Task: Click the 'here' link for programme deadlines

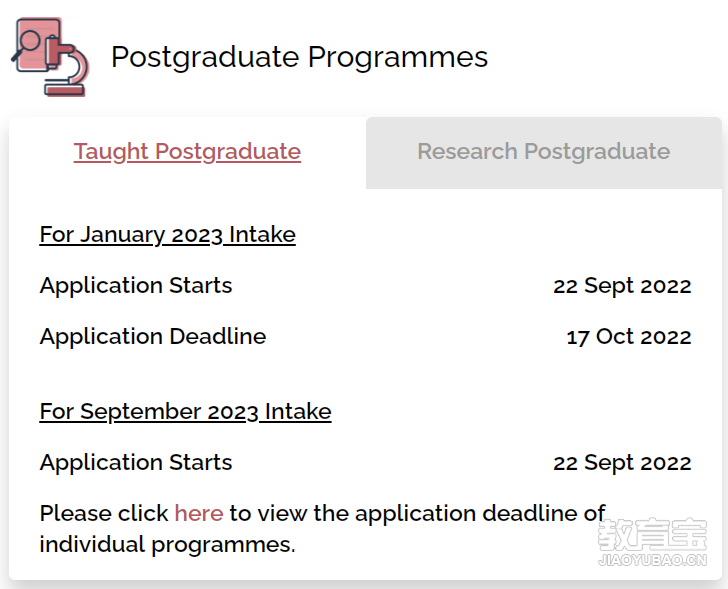Action: coord(199,513)
